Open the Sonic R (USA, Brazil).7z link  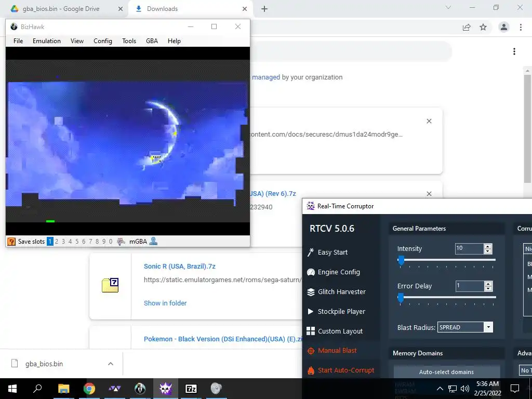point(179,267)
